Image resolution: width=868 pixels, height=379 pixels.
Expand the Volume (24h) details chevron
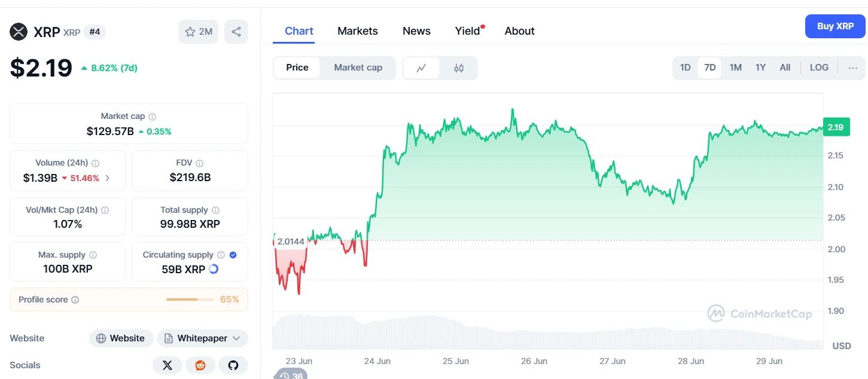tap(106, 177)
